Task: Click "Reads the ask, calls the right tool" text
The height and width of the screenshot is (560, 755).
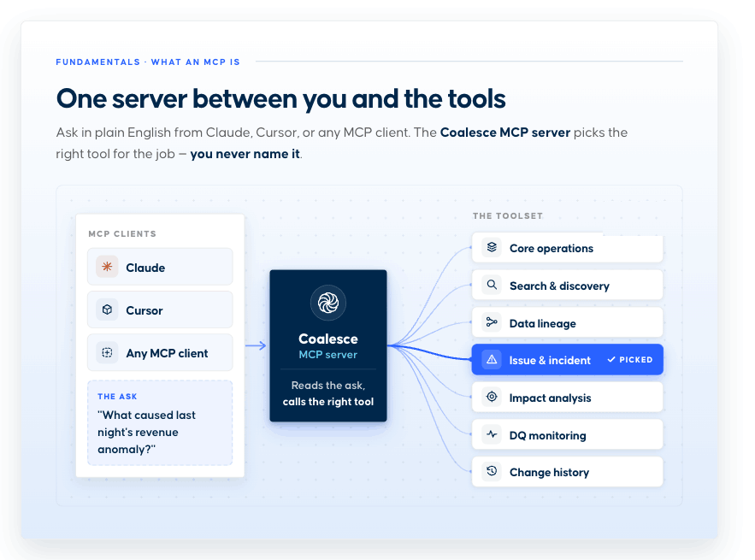Action: (327, 393)
